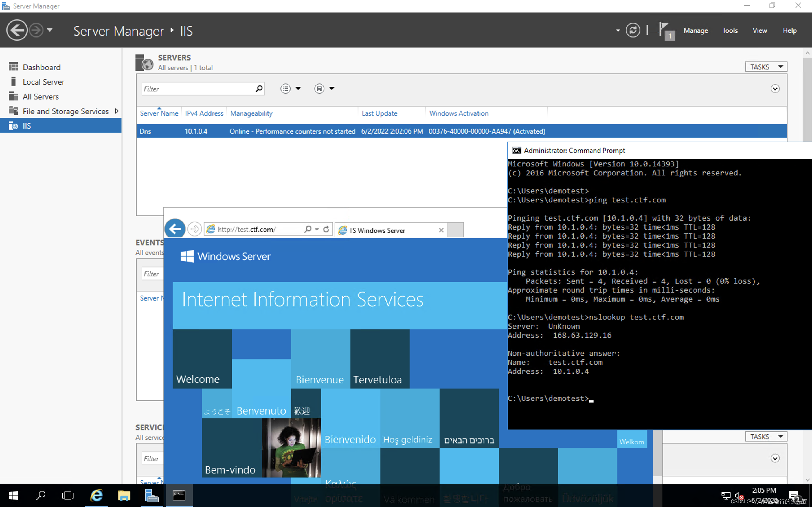812x507 pixels.
Task: Expand File and Storage Services arrow
Action: pos(117,111)
